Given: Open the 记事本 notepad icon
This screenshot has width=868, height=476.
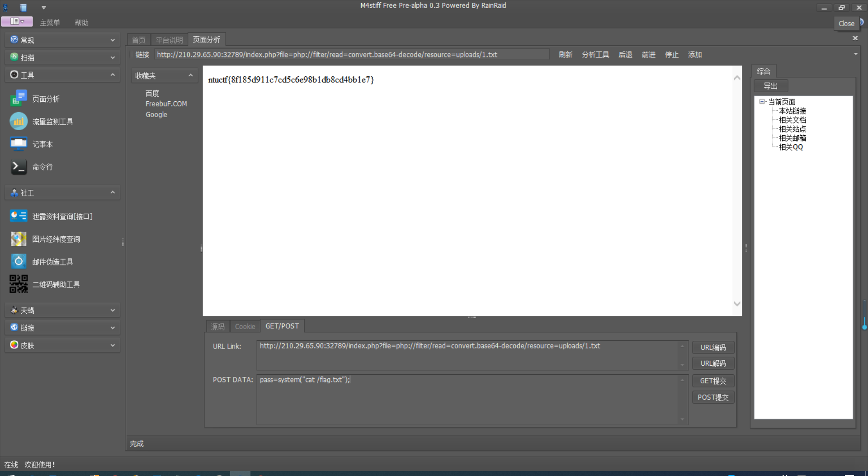Looking at the screenshot, I should [x=19, y=144].
